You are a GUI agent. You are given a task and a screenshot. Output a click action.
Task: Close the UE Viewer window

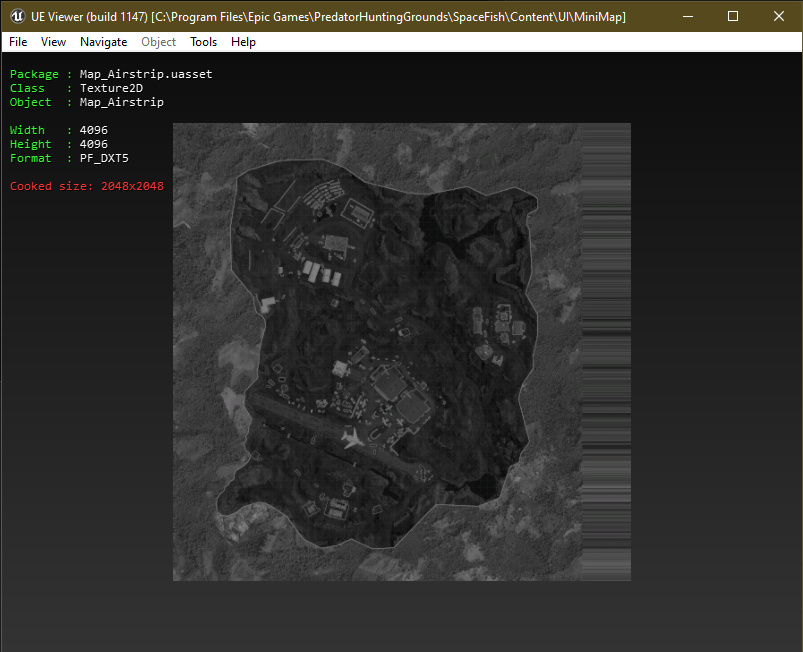pyautogui.click(x=778, y=16)
